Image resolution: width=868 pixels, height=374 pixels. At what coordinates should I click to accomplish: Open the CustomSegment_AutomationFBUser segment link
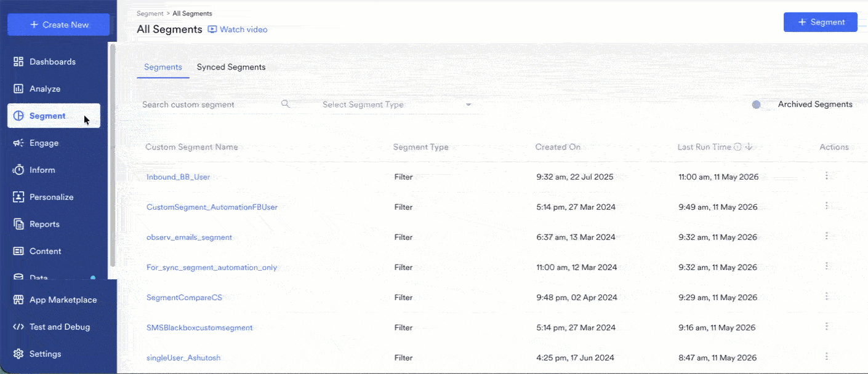click(x=212, y=207)
